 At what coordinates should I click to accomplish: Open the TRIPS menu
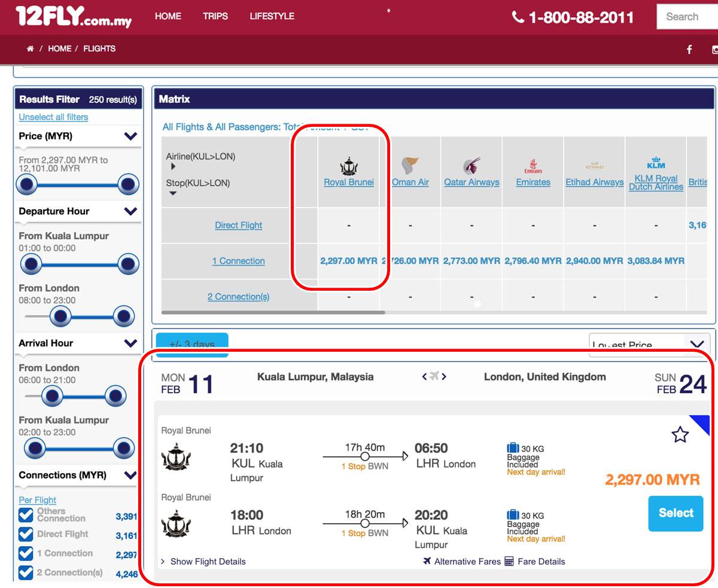pyautogui.click(x=215, y=16)
